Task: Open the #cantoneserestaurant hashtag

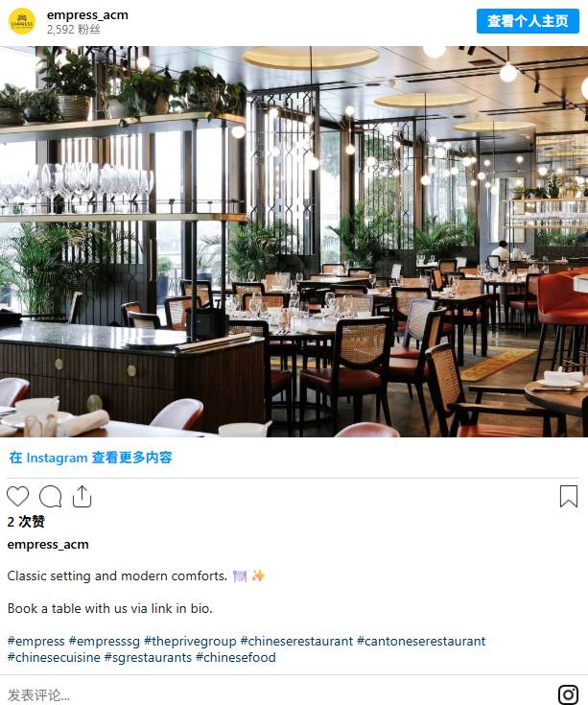Action: (421, 641)
